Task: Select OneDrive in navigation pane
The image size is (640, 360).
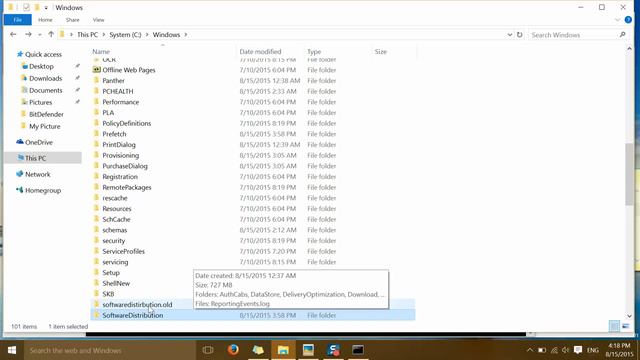Action: 39,142
